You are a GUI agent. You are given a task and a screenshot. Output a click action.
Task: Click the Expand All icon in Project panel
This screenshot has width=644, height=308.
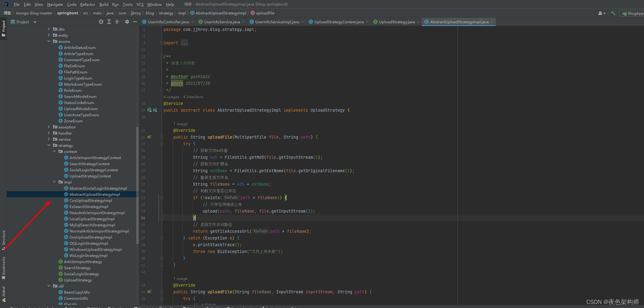click(109, 22)
